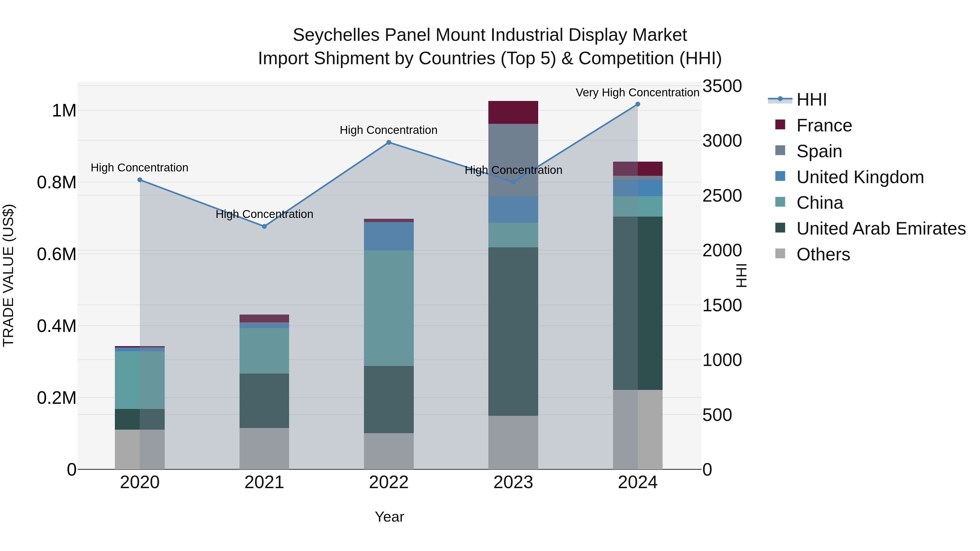
Task: Click the 2020 x-axis tick label
Action: (140, 482)
